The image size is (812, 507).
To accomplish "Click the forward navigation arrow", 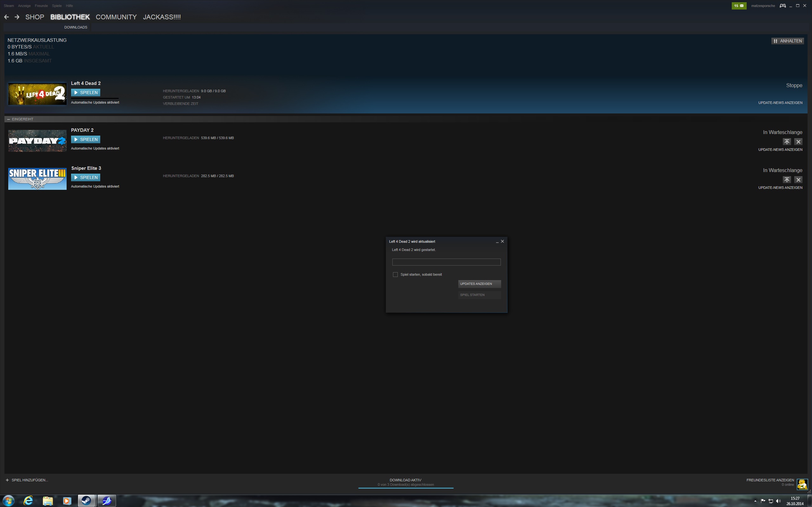I will coord(17,17).
